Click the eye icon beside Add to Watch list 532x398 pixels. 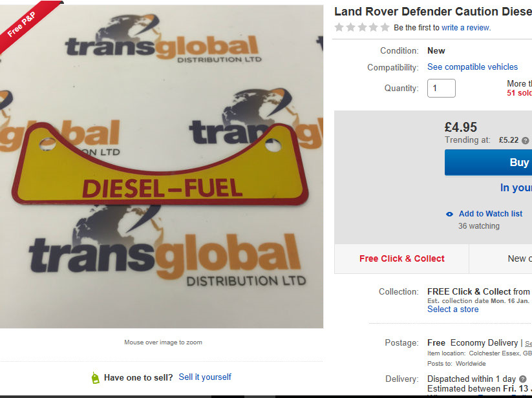coord(449,214)
